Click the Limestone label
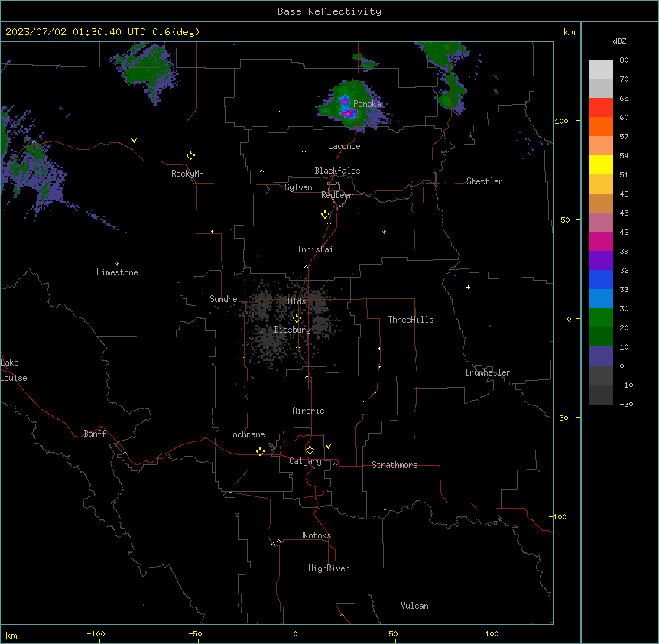This screenshot has height=644, width=659. (117, 272)
